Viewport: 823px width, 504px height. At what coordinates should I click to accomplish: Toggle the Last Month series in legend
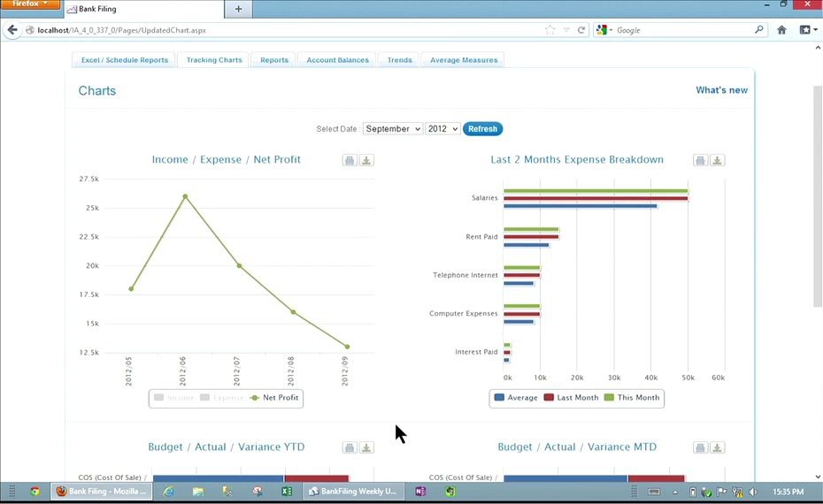point(571,398)
